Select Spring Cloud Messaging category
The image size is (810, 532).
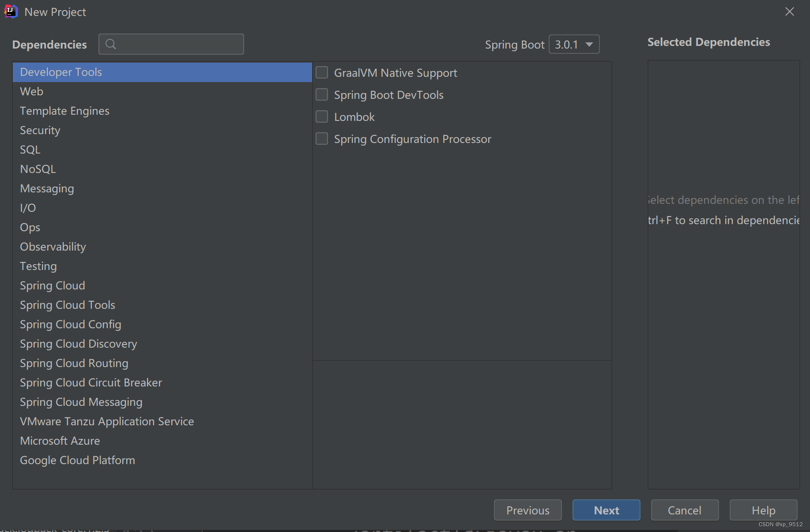(x=162, y=402)
